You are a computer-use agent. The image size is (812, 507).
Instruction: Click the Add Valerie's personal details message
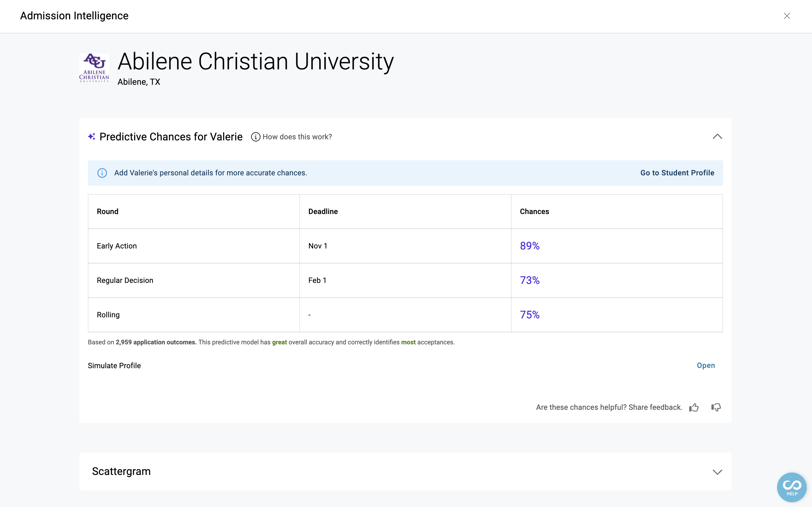211,173
